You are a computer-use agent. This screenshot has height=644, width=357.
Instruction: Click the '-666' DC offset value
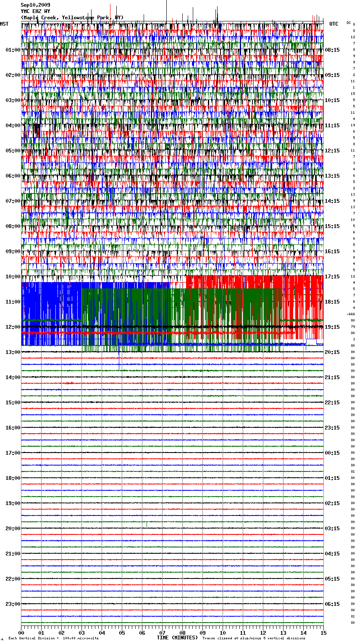(351, 314)
